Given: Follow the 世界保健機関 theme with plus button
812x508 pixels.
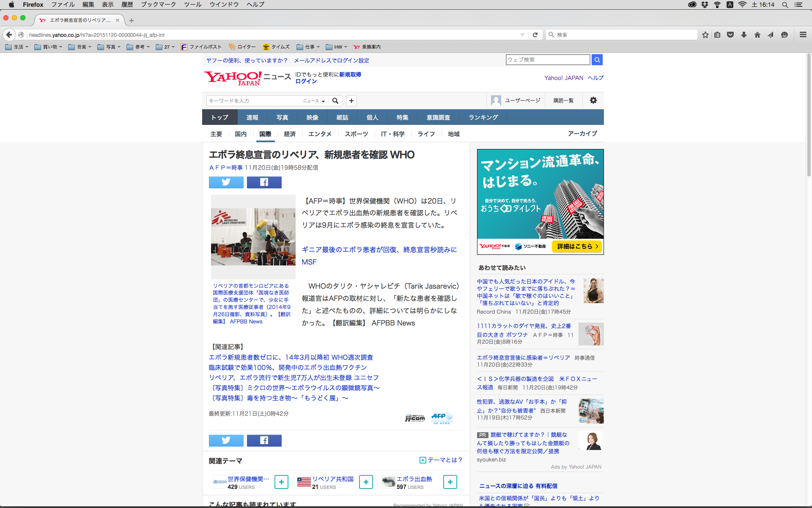Looking at the screenshot, I should click(281, 482).
